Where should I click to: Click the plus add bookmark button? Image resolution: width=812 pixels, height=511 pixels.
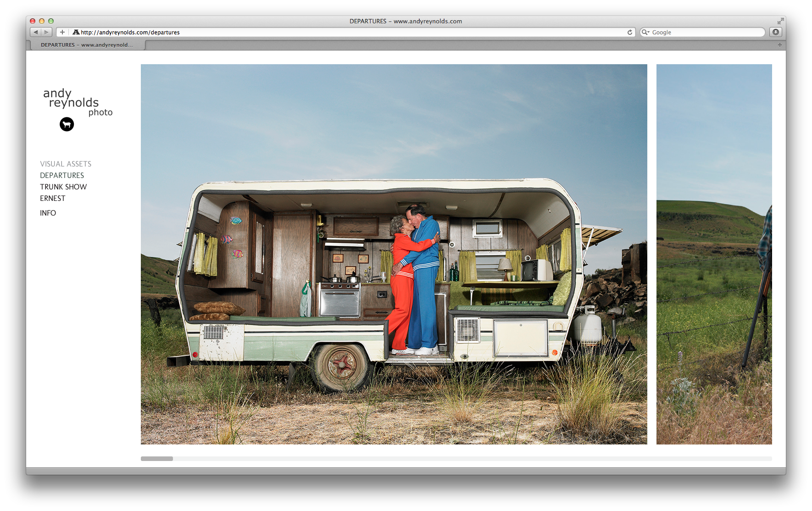point(62,32)
